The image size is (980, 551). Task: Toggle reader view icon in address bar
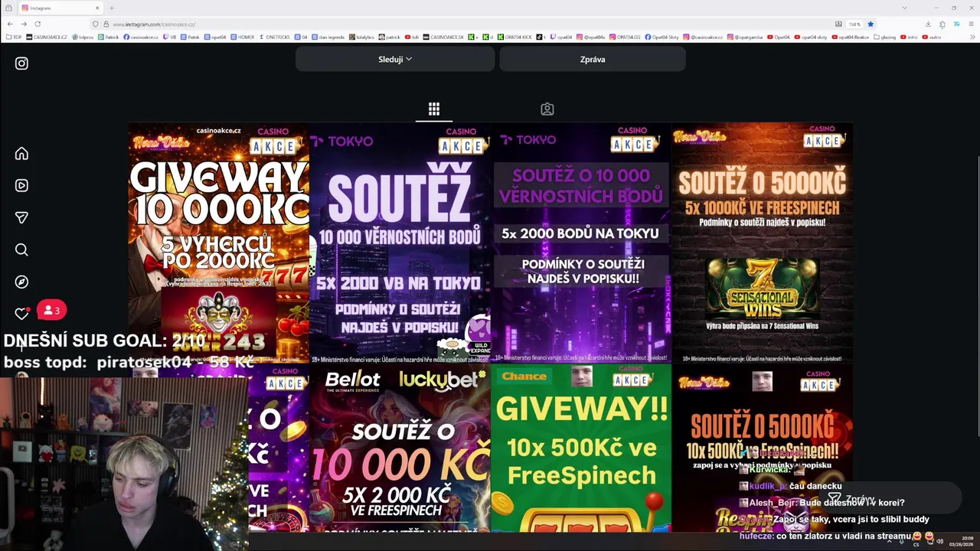pos(838,24)
